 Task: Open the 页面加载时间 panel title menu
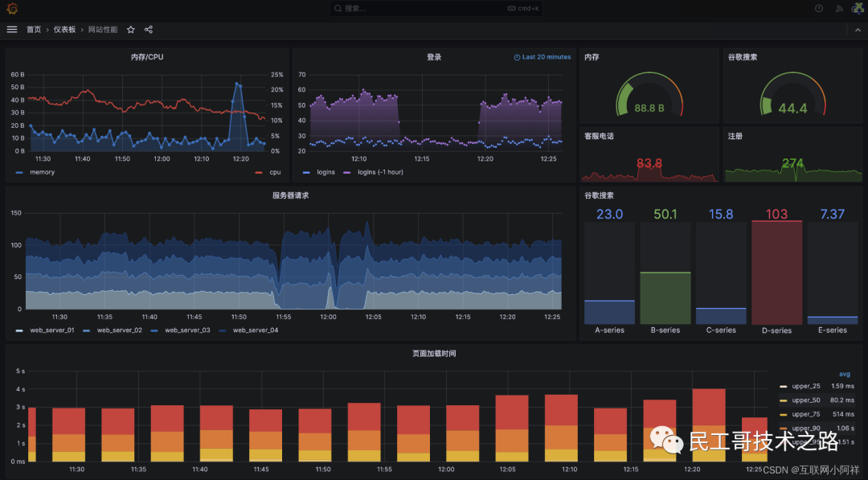[x=434, y=353]
